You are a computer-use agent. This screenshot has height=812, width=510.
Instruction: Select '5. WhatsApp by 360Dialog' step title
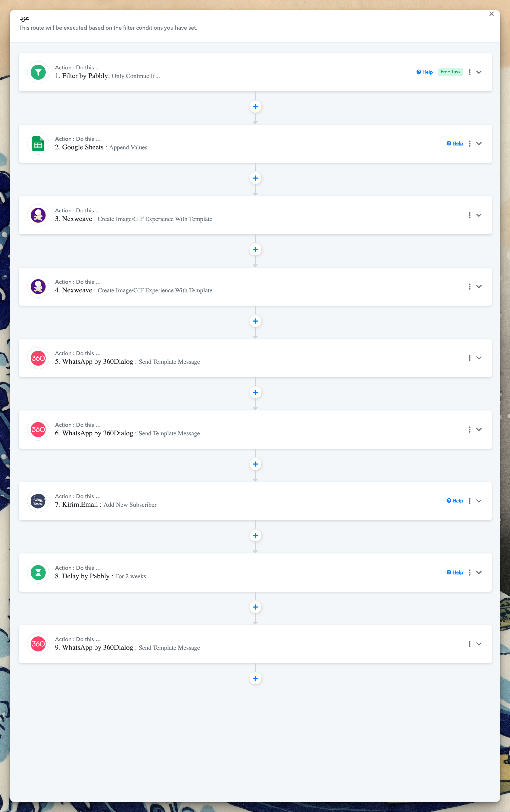(x=96, y=362)
